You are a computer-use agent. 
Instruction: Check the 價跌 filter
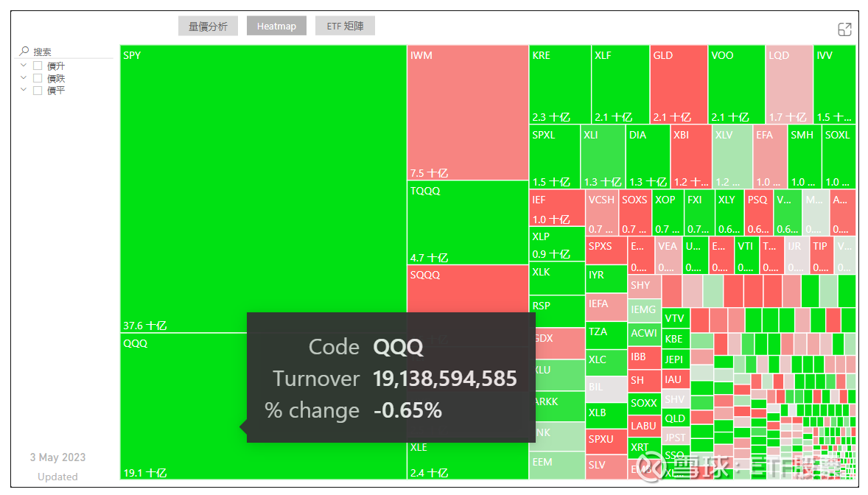pyautogui.click(x=38, y=77)
